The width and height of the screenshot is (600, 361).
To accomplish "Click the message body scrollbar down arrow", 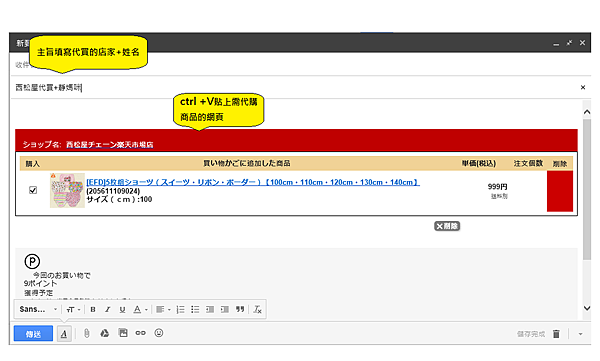I will 587,308.
